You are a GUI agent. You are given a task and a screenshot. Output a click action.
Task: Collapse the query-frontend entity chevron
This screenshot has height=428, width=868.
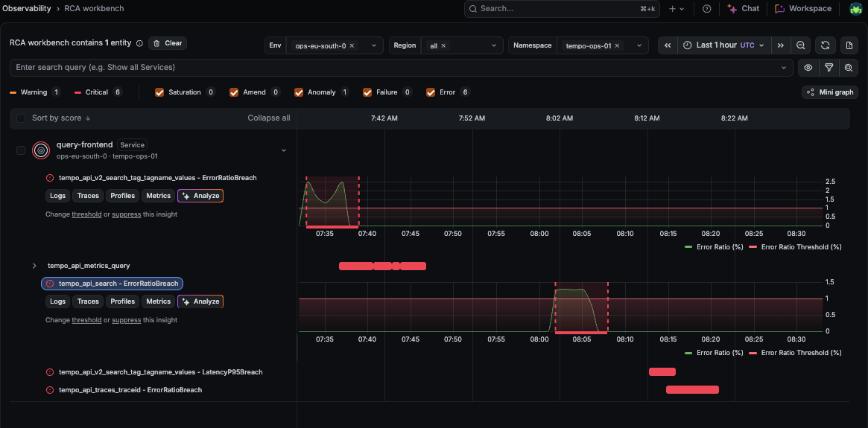(284, 150)
